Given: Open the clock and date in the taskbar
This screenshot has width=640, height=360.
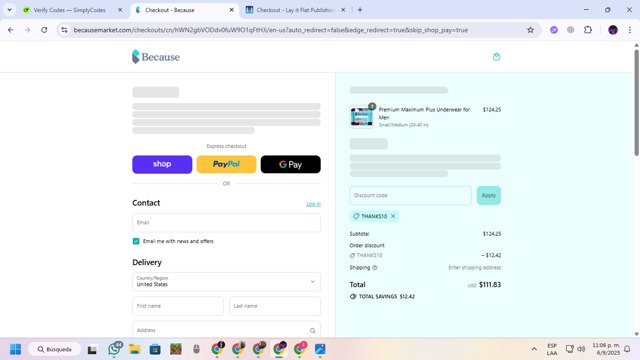Looking at the screenshot, I should tap(606, 349).
